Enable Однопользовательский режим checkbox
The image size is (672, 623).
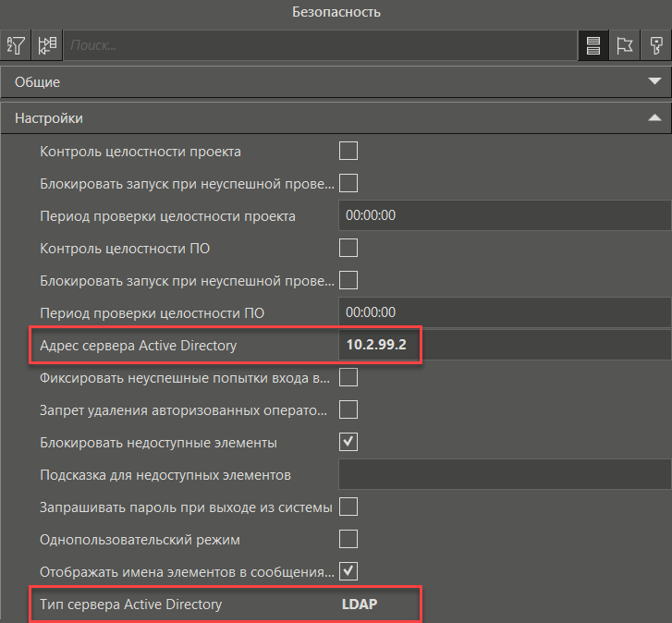coord(348,538)
